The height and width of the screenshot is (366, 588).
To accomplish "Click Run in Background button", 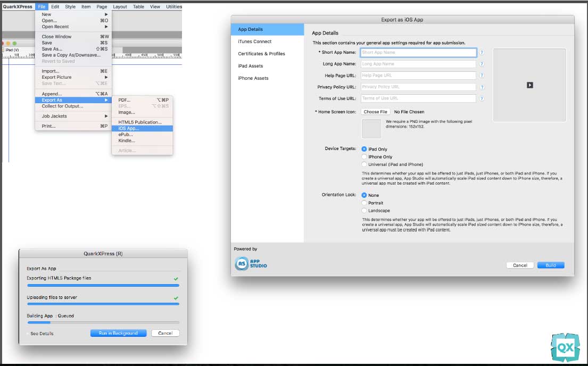I will coord(118,333).
